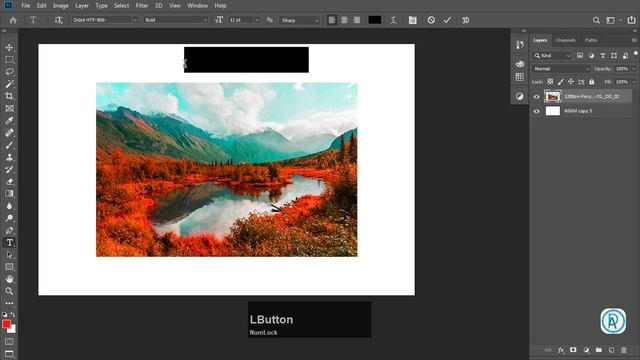Image resolution: width=640 pixels, height=360 pixels.
Task: Open the Opacity slider dropdown
Action: pos(634,69)
